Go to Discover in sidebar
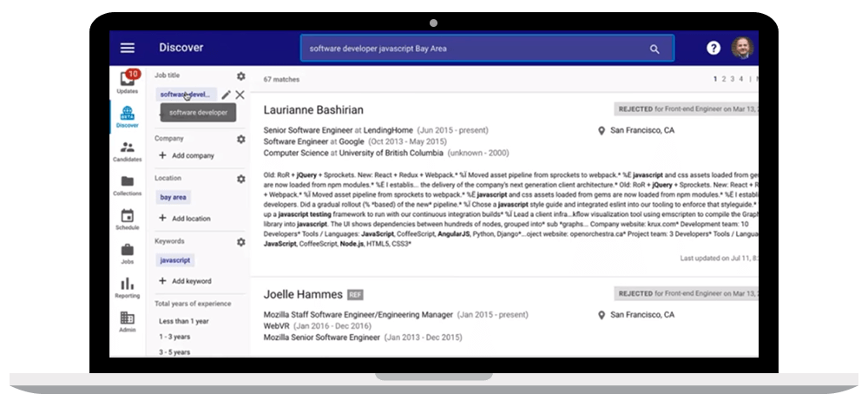868x407 pixels. coord(128,117)
